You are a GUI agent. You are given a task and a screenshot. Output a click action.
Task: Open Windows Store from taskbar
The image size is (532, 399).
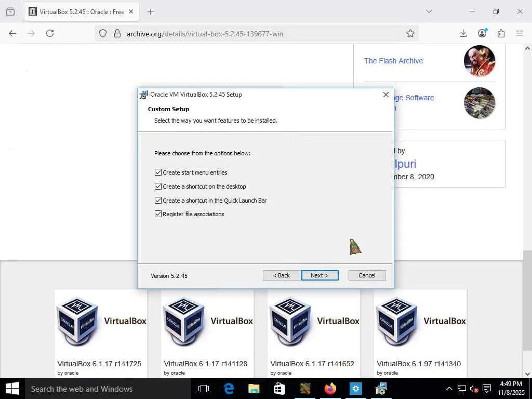coord(279,389)
